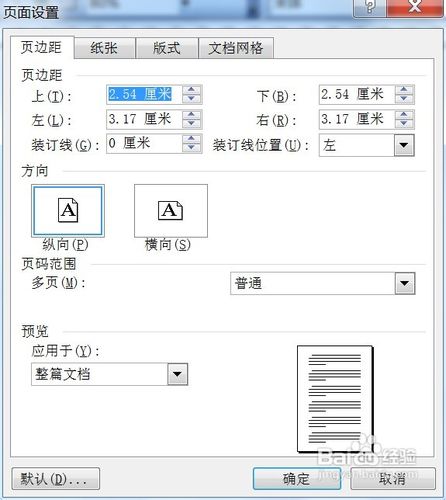The image size is (446, 500).
Task: Expand the 多页 multiple pages dropdown
Action: click(405, 283)
